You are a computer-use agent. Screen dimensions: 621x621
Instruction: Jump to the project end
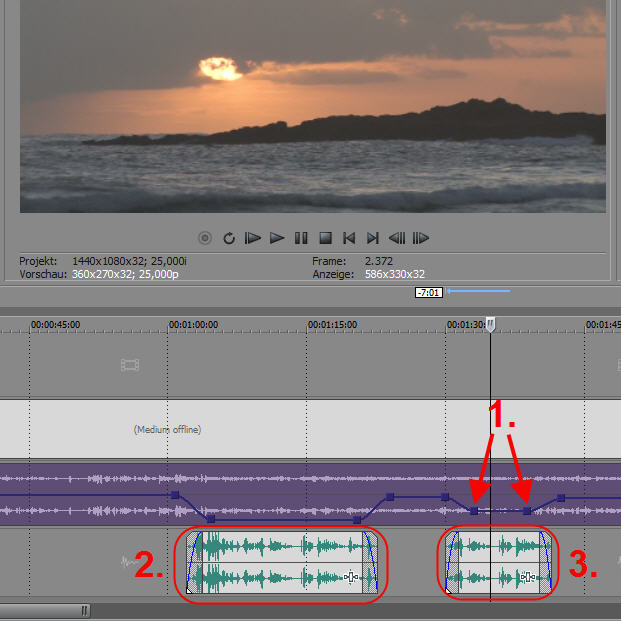pos(373,238)
